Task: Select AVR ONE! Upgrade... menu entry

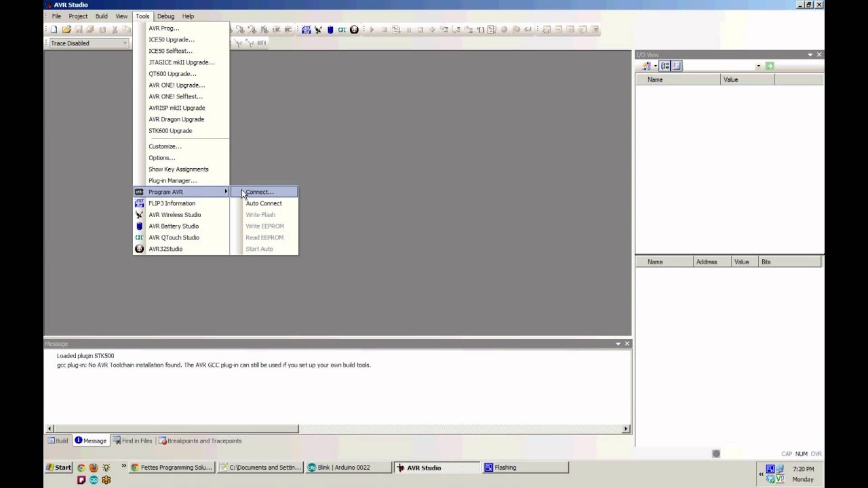Action: tap(182, 85)
